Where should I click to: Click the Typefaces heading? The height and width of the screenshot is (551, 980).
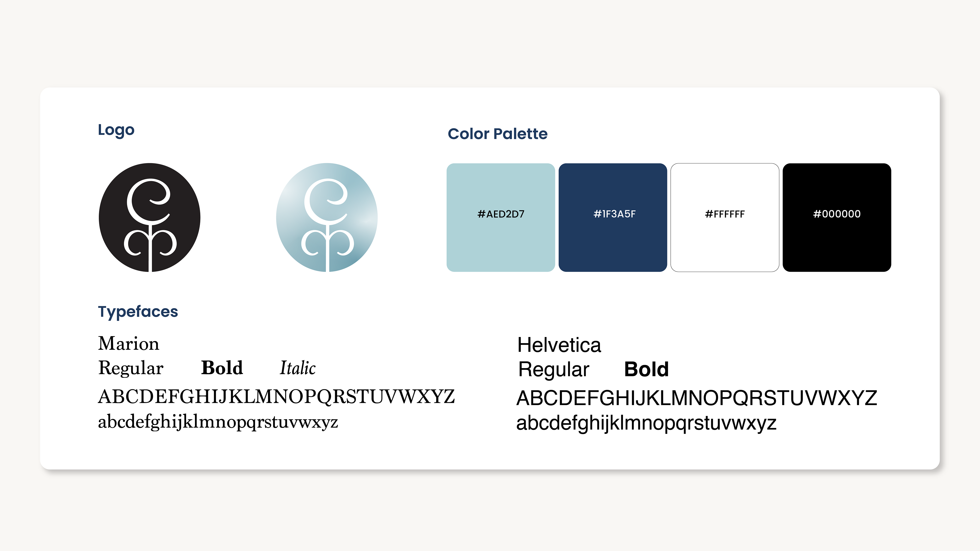coord(138,312)
